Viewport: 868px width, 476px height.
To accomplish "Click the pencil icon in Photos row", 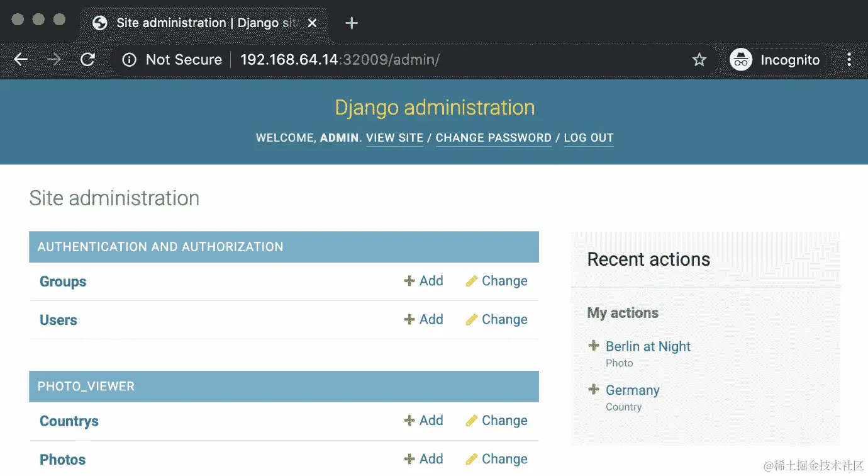I will (472, 460).
